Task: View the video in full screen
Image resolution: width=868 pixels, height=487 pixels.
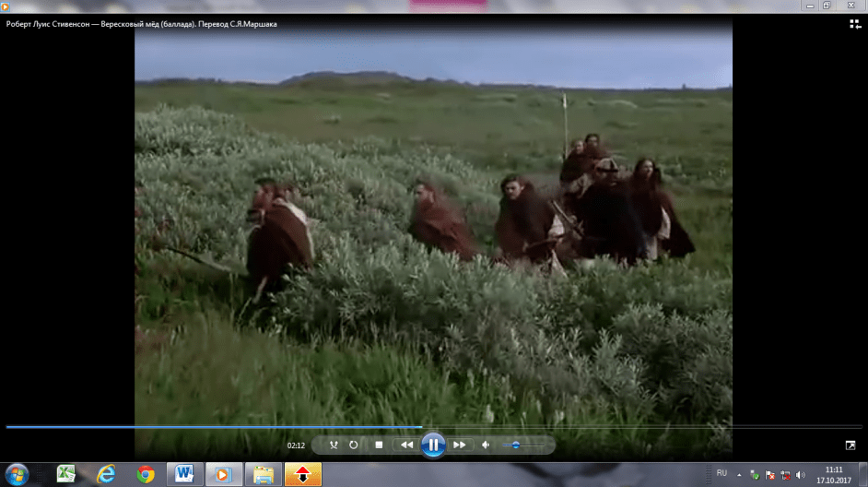Action: point(850,445)
